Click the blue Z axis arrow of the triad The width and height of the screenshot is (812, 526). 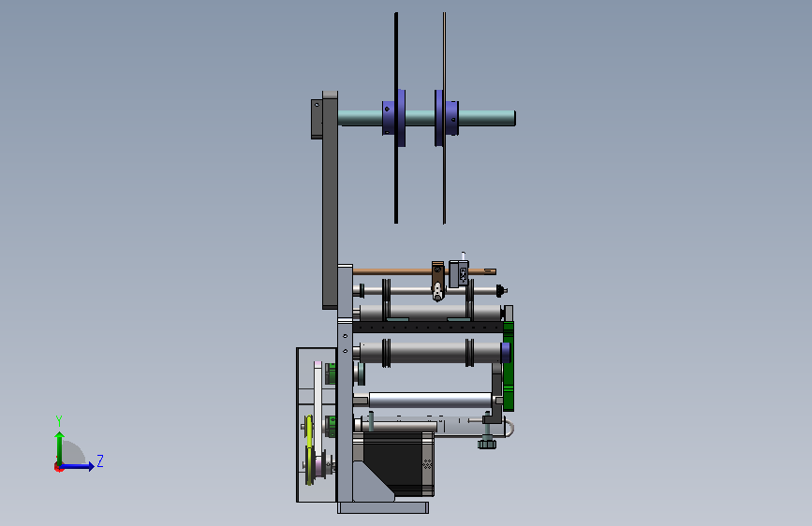pos(78,466)
